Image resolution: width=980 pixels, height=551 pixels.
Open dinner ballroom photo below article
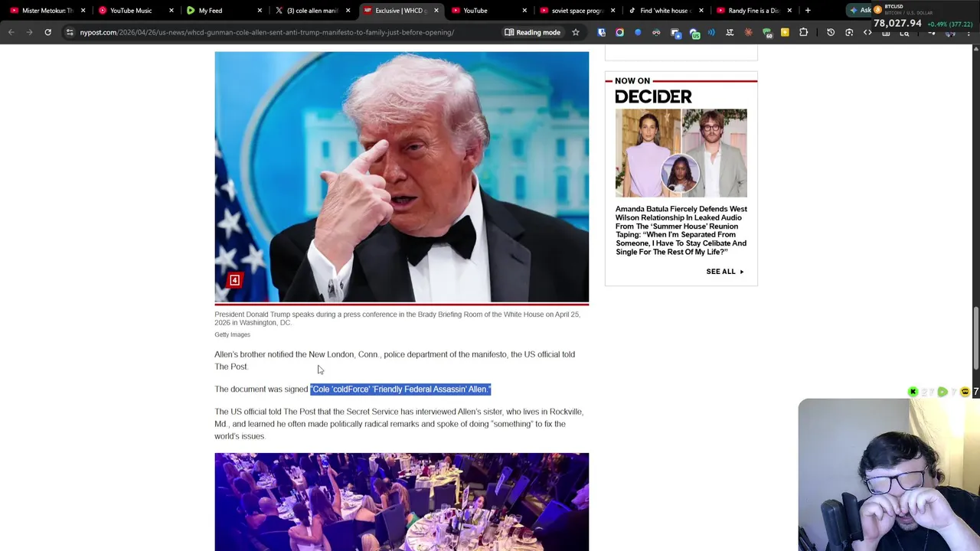(x=402, y=501)
